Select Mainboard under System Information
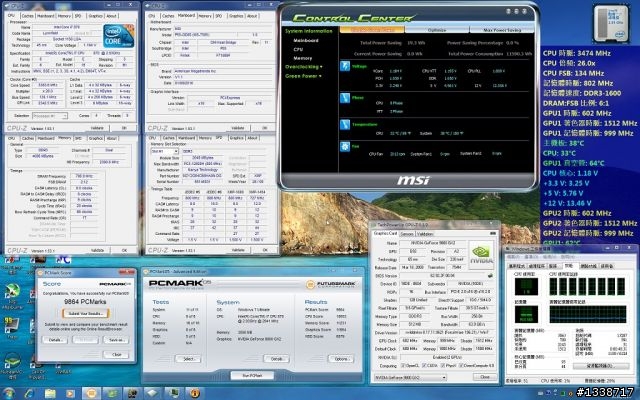Viewport: 640px width, 400px height. pos(306,41)
